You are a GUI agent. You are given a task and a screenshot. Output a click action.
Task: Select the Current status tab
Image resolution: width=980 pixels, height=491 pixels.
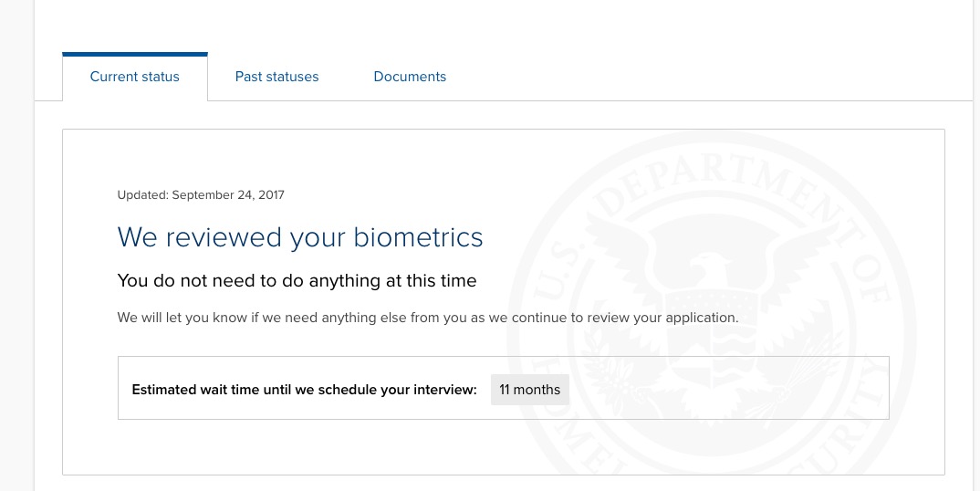pyautogui.click(x=134, y=77)
